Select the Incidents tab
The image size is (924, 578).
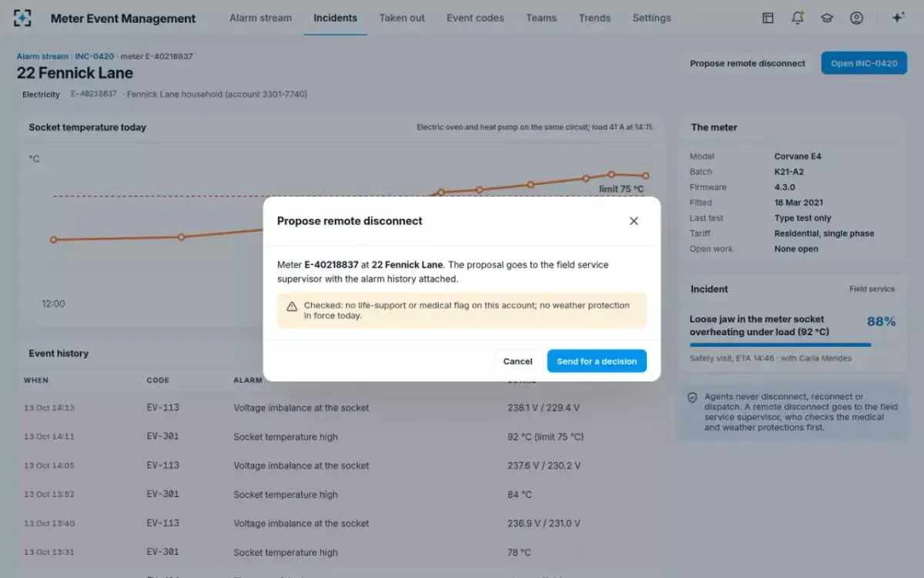click(335, 18)
